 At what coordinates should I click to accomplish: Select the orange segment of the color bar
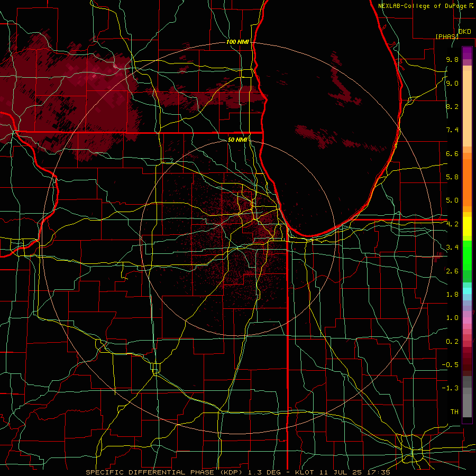tap(467, 182)
